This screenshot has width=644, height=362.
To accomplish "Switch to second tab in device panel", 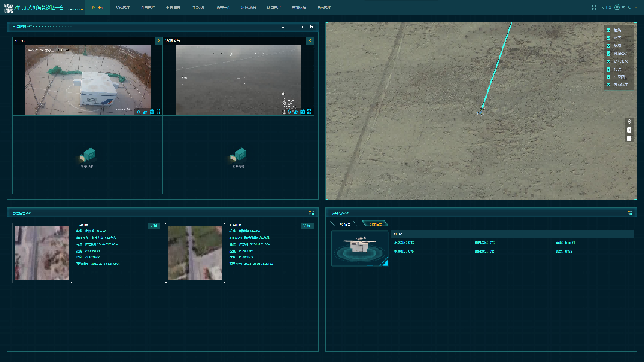I will [x=375, y=223].
